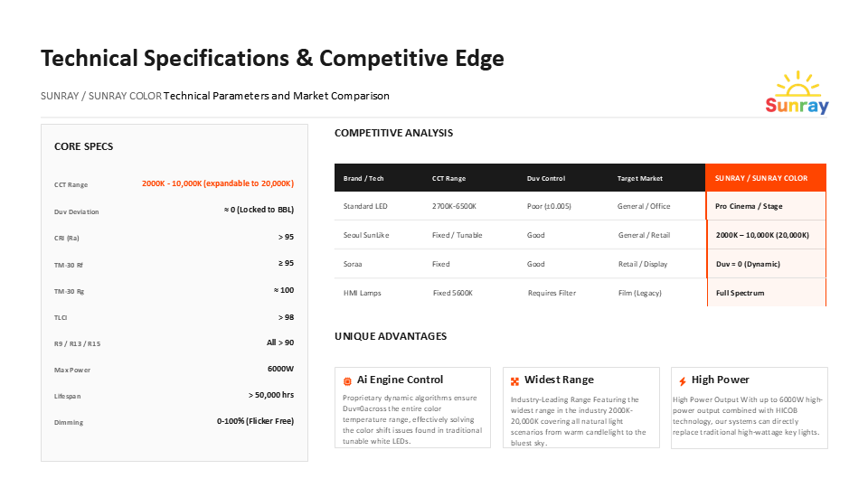
Task: Click the Brand / Tech column header
Action: pos(363,178)
